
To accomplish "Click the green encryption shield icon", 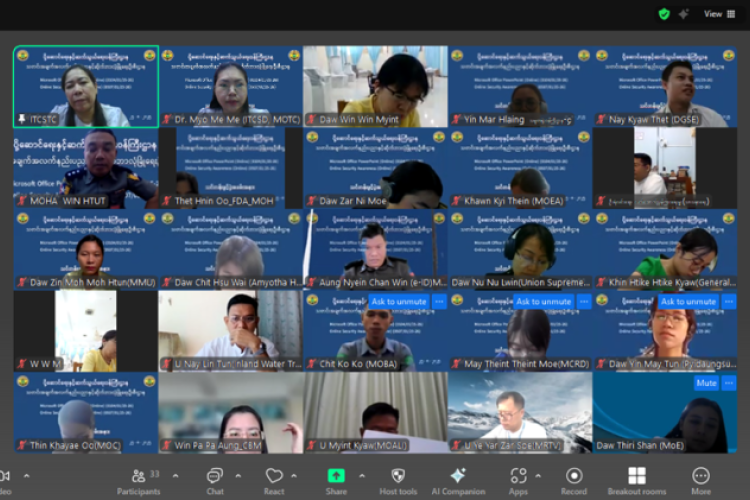I will (x=664, y=14).
